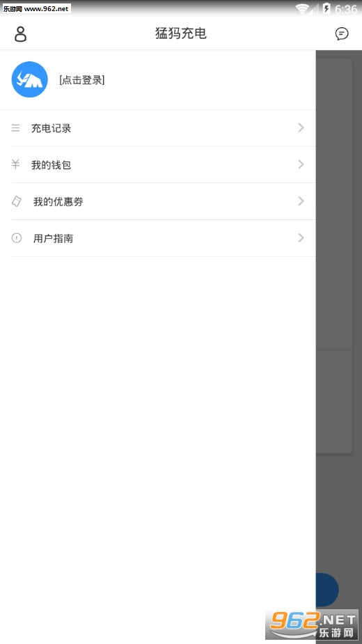Click the 充电记录 list icon
The image size is (362, 644).
click(15, 128)
